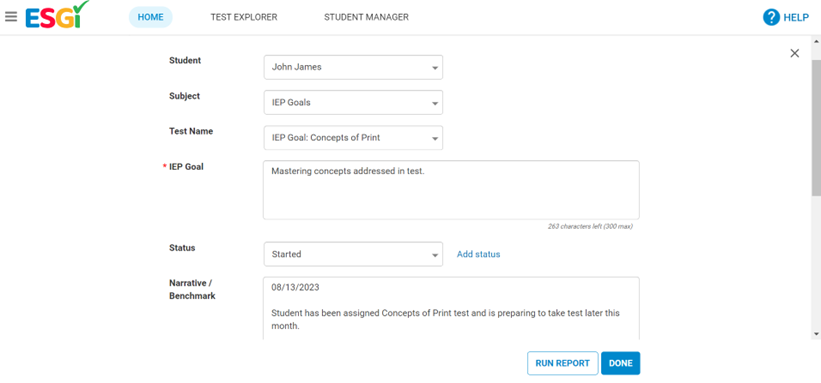
Task: Open the Started status dropdown
Action: tap(353, 254)
